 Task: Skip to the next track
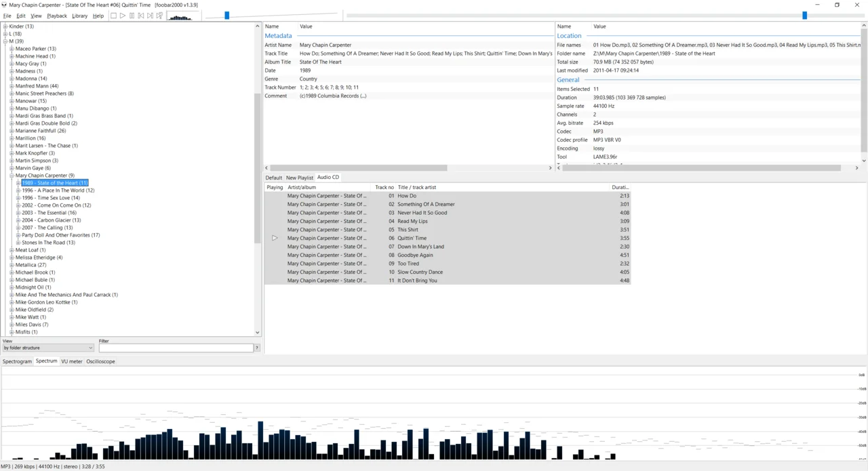click(150, 16)
